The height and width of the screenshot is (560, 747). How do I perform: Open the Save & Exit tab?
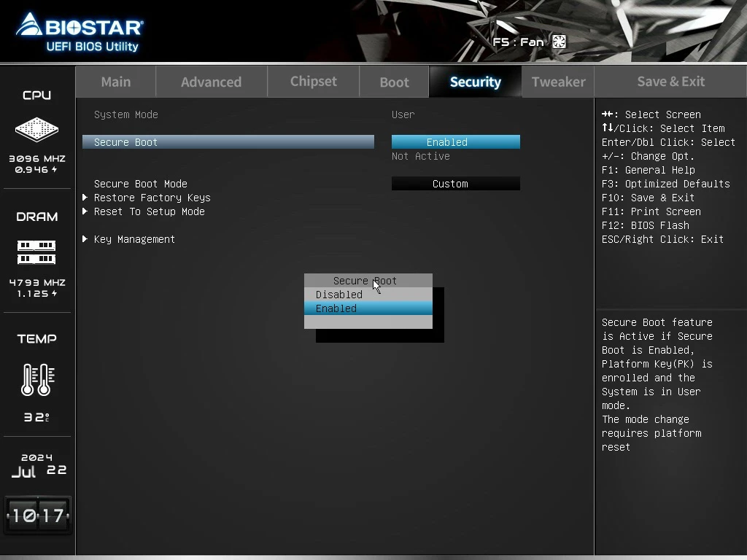[x=670, y=82]
